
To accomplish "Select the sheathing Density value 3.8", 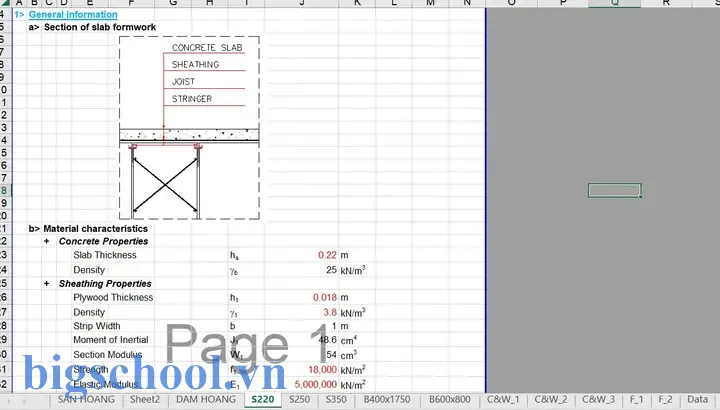I will (330, 312).
